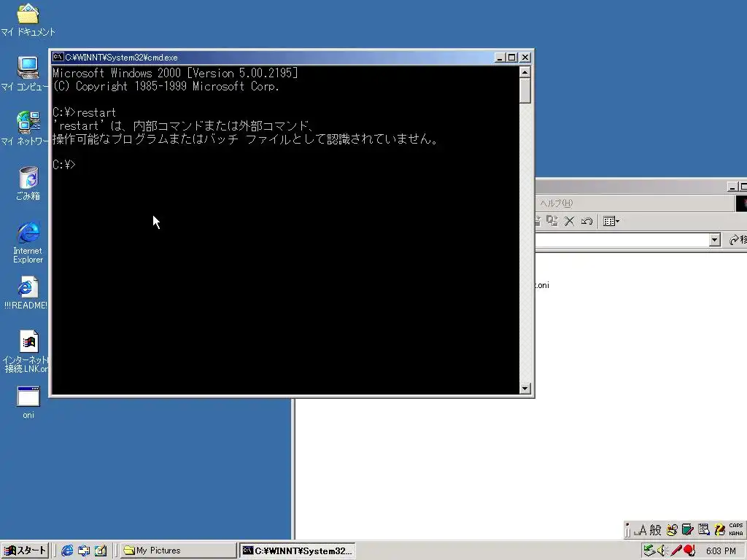The image size is (747, 560).
Task: Click the Show Desktop Quick Launch icon
Action: 101,551
